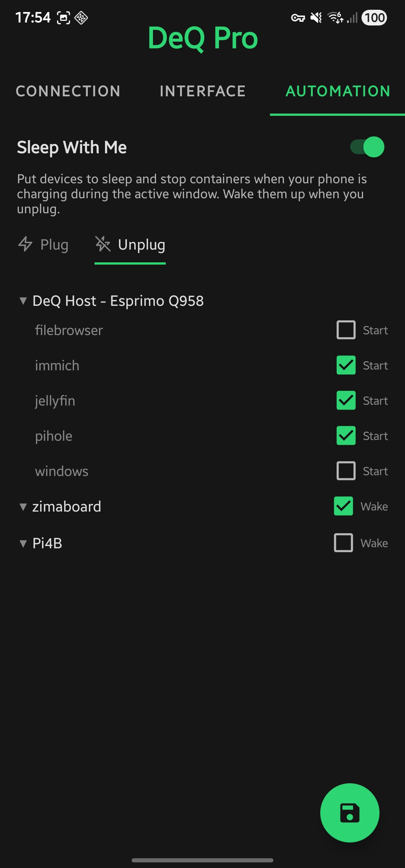Check the filebrowser Start checkbox
405x868 pixels.
346,330
